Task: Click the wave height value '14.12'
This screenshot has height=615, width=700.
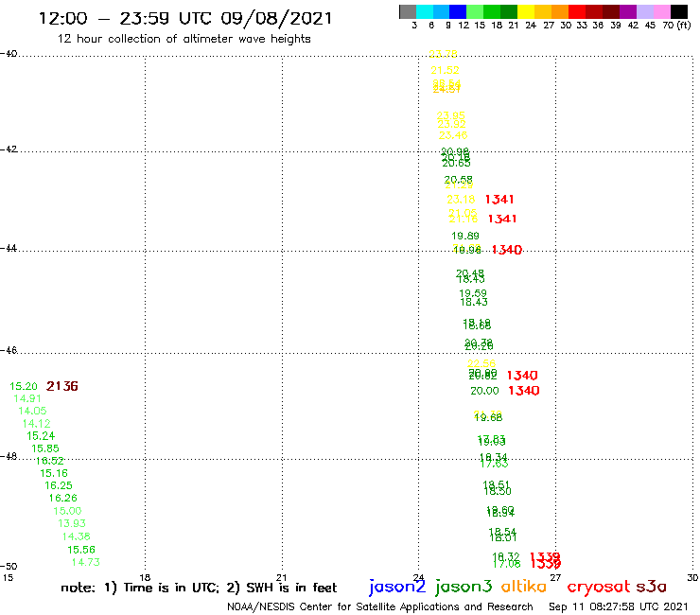Action: coord(37,423)
